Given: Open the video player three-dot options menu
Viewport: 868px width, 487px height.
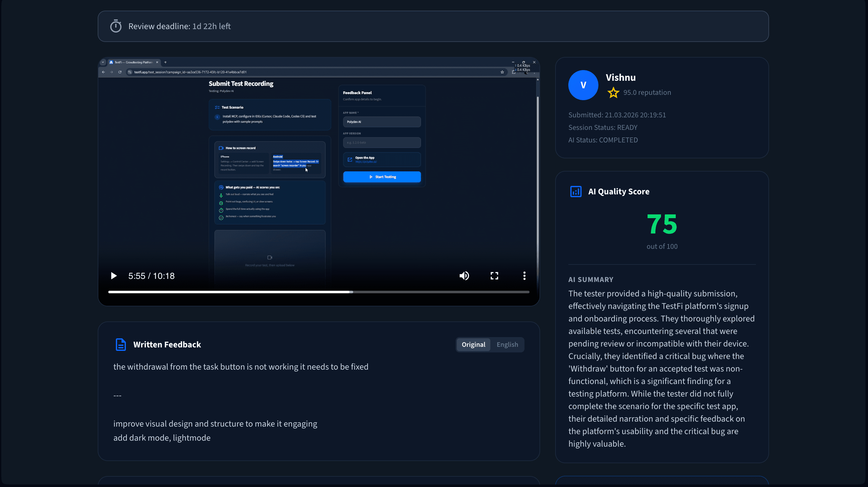Looking at the screenshot, I should (x=524, y=275).
